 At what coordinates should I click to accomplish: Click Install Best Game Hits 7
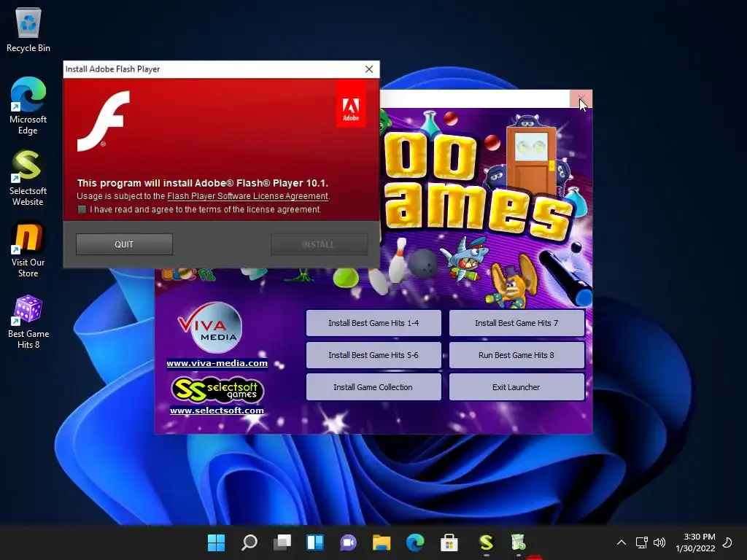coord(517,323)
